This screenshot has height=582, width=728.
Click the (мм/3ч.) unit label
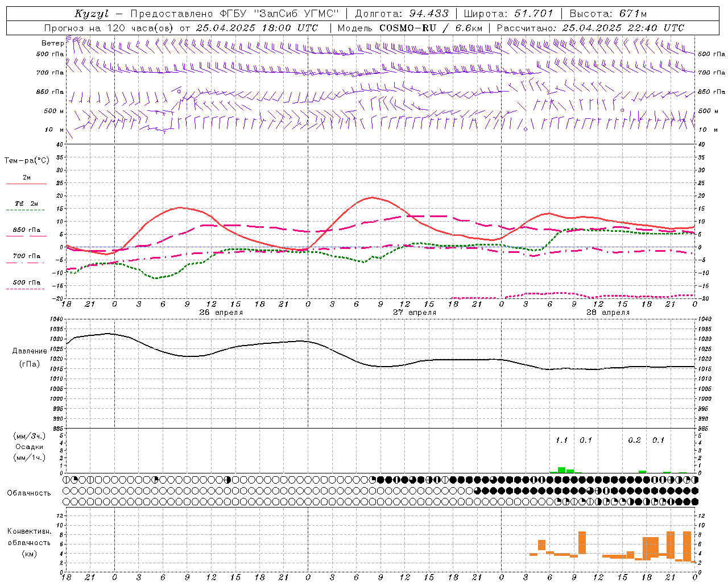tap(30, 436)
